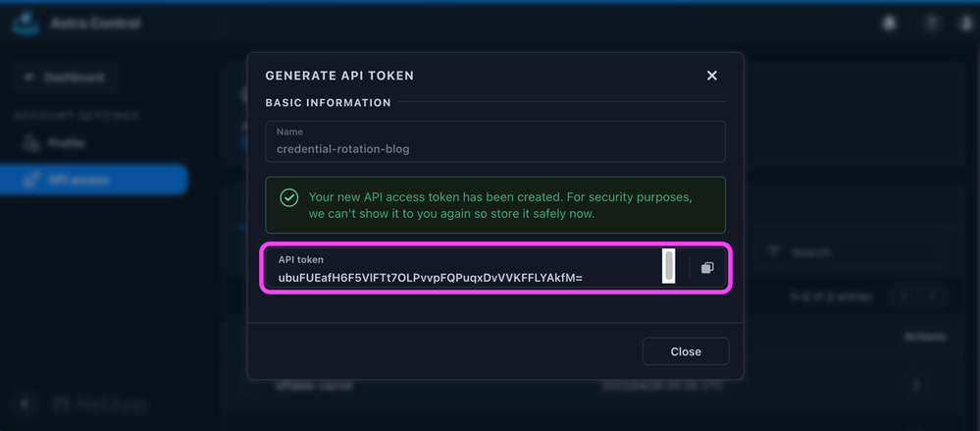Go to the next page of entries
This screenshot has height=431, width=980.
click(x=933, y=296)
